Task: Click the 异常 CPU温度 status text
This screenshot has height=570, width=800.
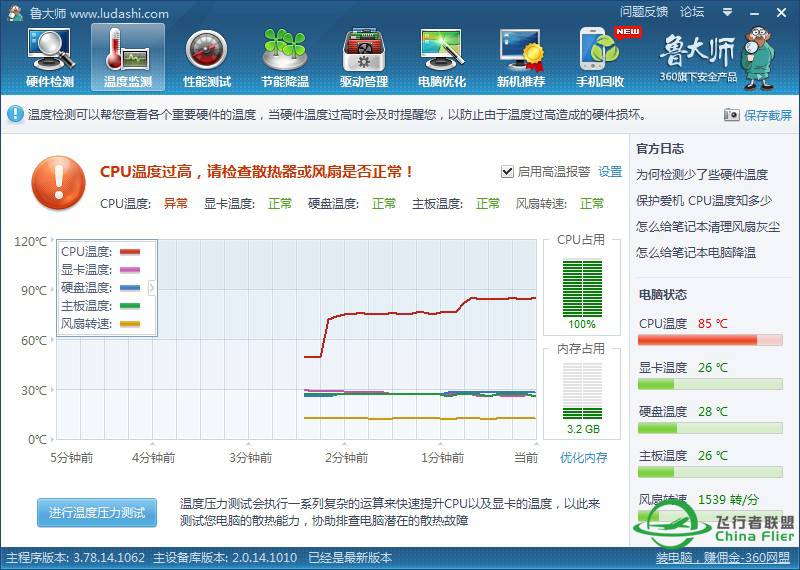Action: point(176,204)
